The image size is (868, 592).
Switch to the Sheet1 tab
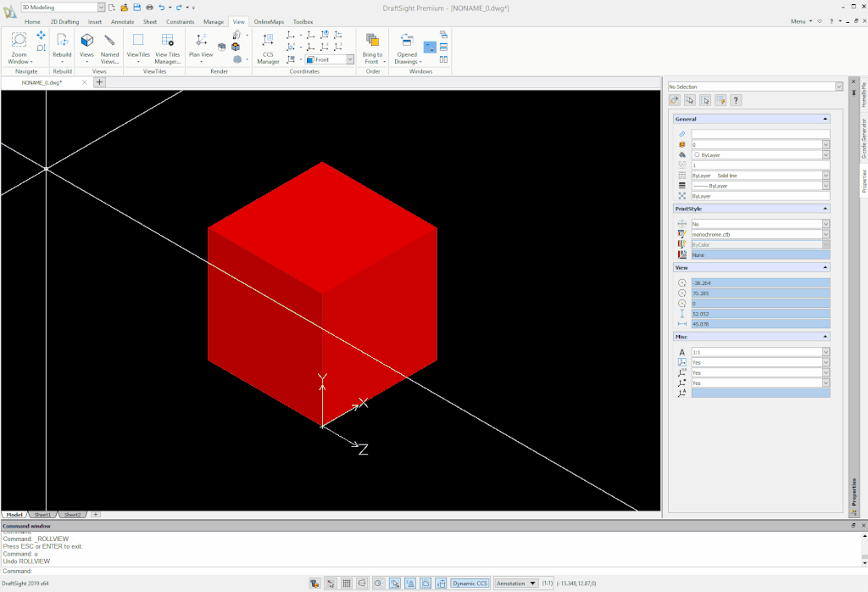(x=41, y=514)
